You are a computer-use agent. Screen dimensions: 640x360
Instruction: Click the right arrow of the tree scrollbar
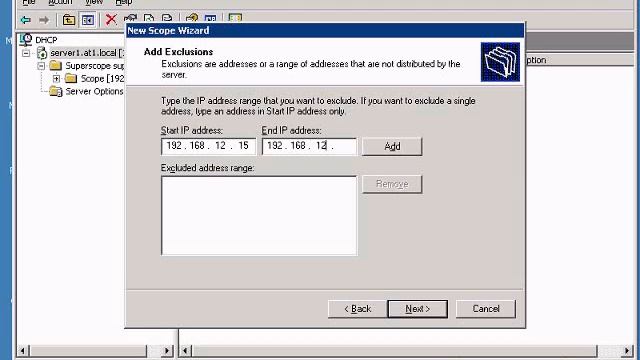[167, 351]
